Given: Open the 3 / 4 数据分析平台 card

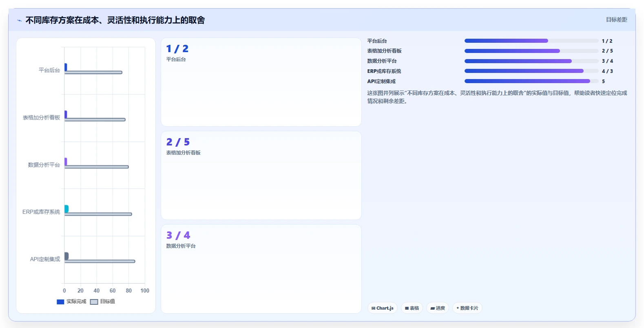Looking at the screenshot, I should 261,269.
